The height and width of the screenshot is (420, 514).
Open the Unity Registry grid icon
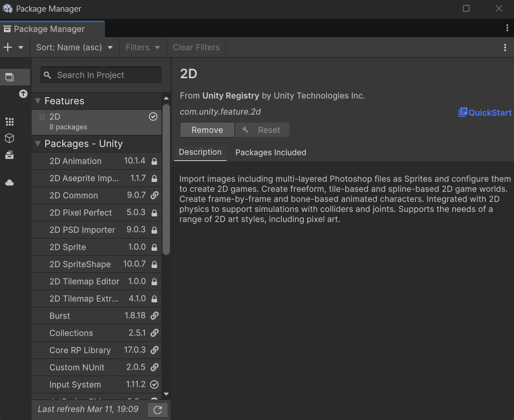pyautogui.click(x=9, y=122)
